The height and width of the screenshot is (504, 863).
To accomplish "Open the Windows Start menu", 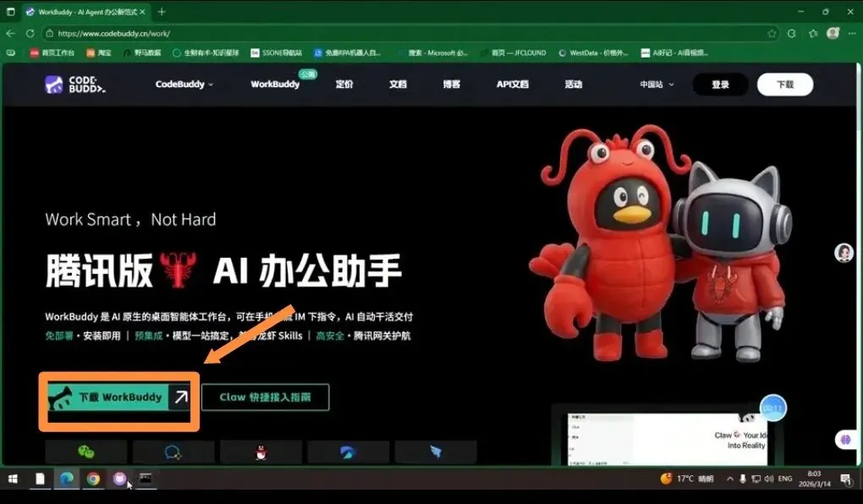I will pyautogui.click(x=13, y=479).
